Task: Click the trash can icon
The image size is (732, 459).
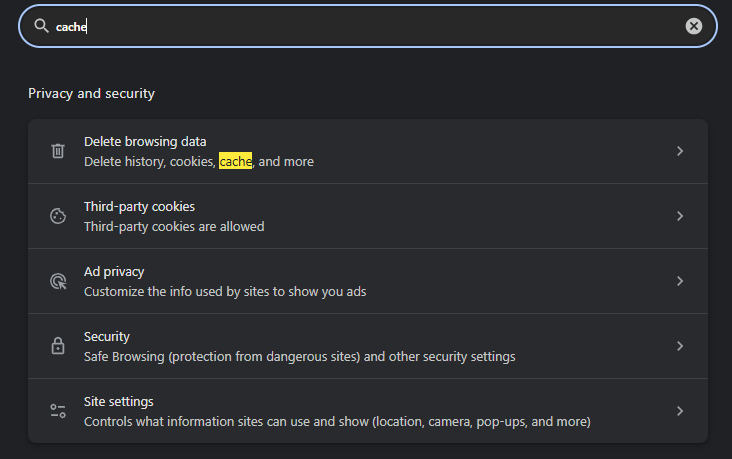Action: click(x=58, y=151)
